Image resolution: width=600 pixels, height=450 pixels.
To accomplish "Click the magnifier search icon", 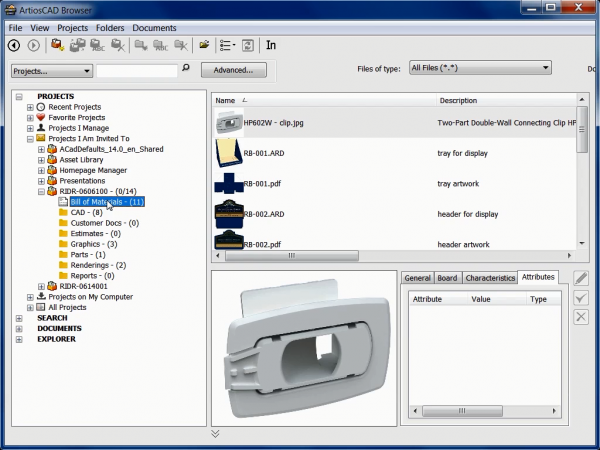I will (185, 70).
